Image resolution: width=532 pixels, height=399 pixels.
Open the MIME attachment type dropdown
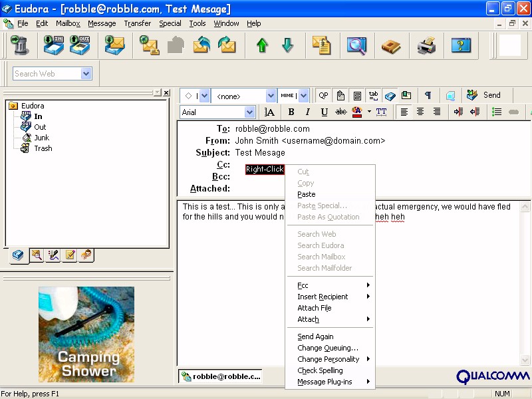tap(303, 96)
